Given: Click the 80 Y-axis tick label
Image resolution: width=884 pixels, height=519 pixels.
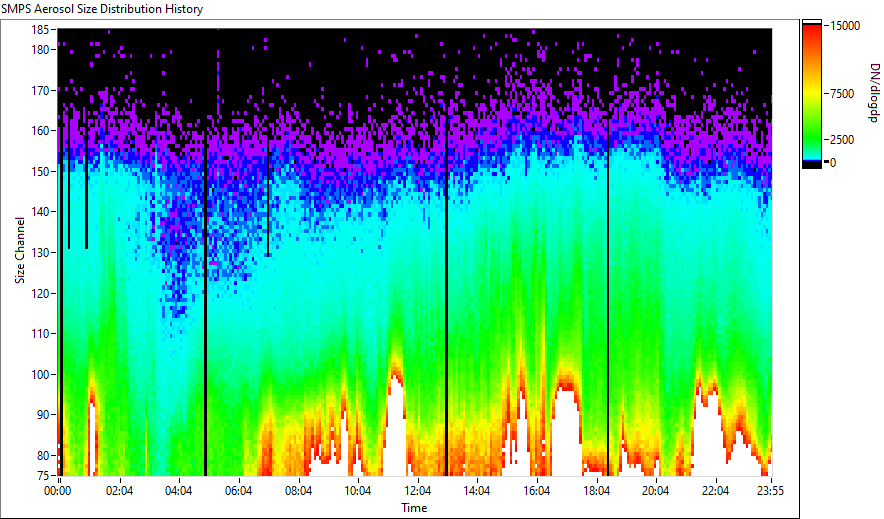Looking at the screenshot, I should click(x=43, y=455).
